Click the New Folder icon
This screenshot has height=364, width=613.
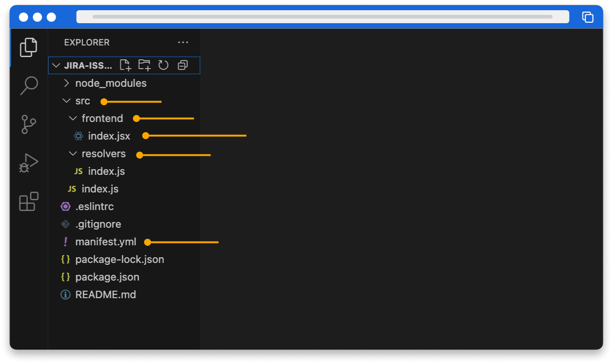click(x=145, y=65)
